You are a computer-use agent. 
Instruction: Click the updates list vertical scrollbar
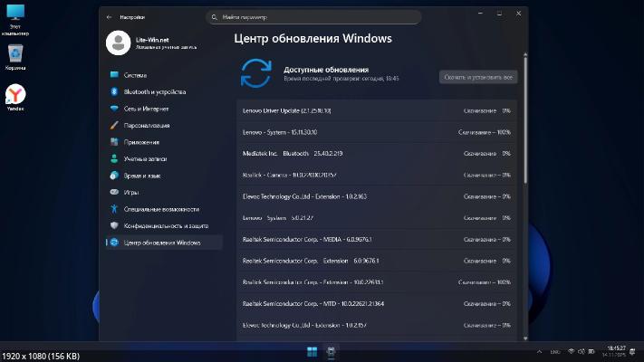[524, 145]
